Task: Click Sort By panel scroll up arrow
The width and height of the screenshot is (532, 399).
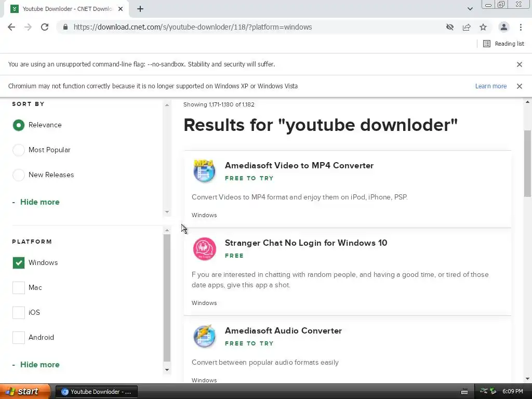Action: tap(167, 105)
